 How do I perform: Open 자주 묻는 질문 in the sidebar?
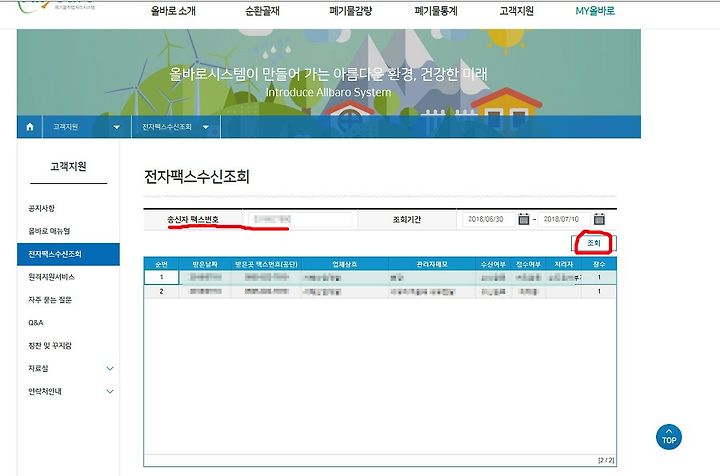pos(50,300)
